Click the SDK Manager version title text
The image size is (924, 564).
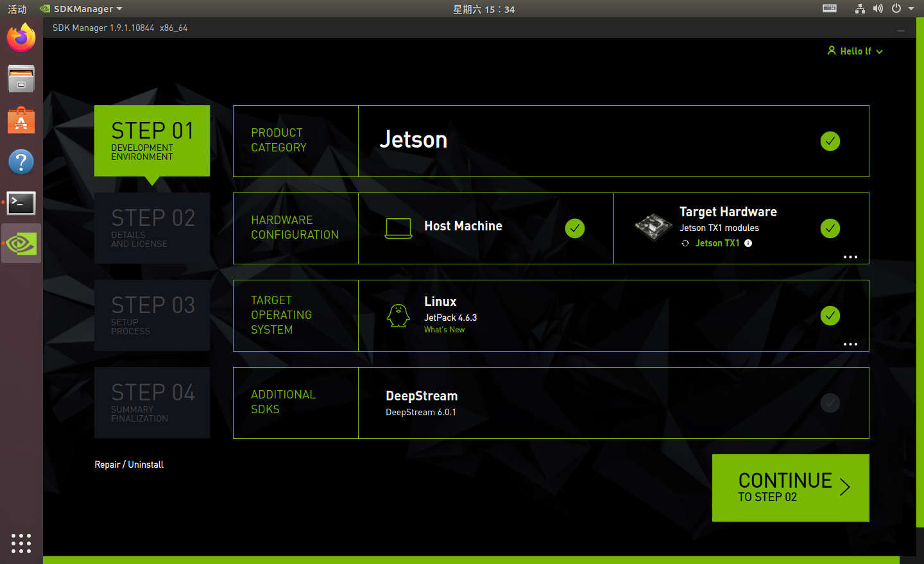[120, 28]
